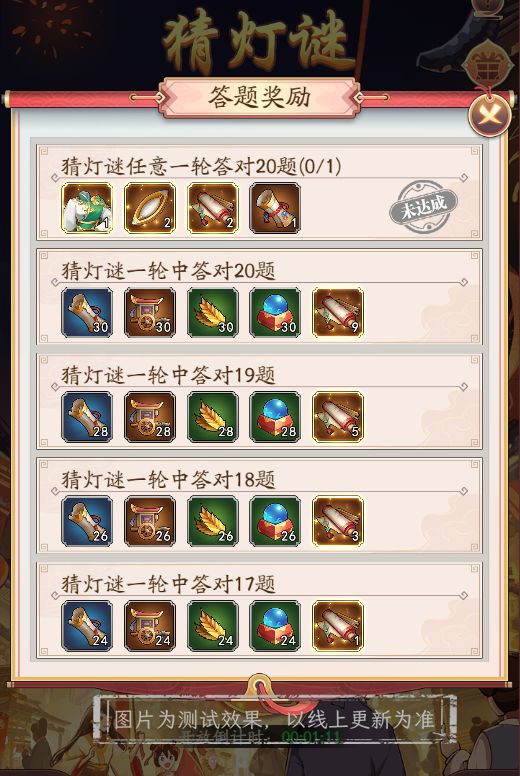The height and width of the screenshot is (776, 520).
Task: Select the red scroll reward with quantity 5
Action: coord(338,417)
